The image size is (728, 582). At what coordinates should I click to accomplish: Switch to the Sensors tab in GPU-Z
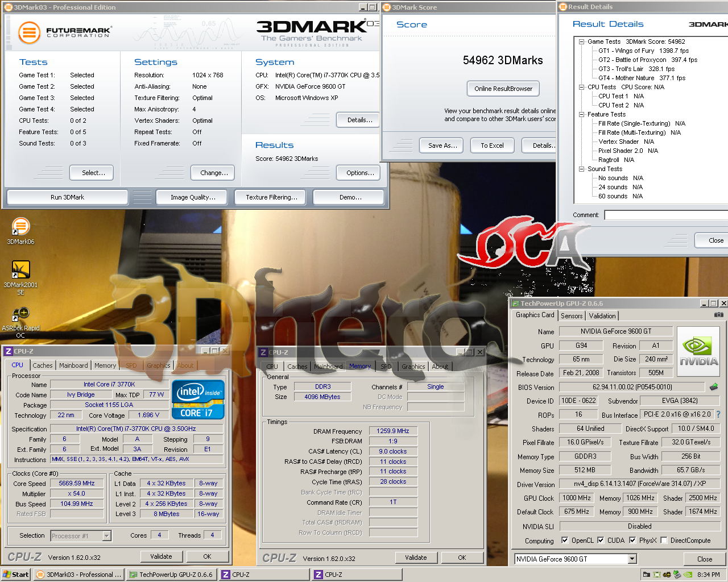click(572, 316)
